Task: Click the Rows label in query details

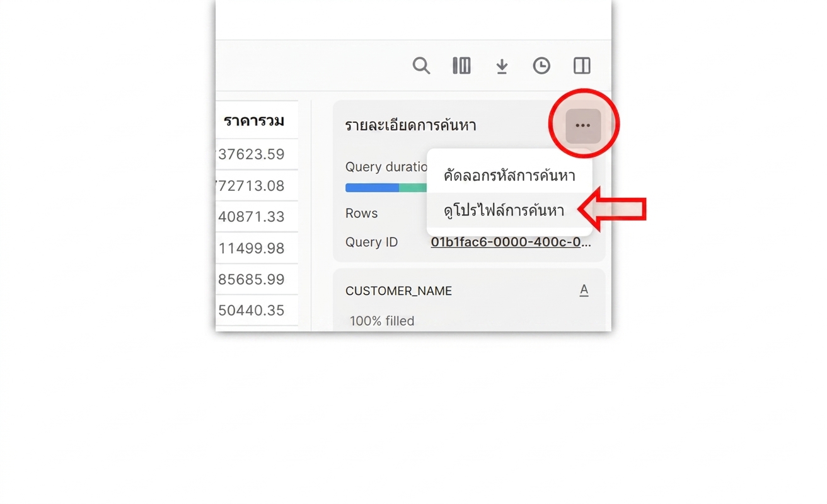Action: [362, 214]
